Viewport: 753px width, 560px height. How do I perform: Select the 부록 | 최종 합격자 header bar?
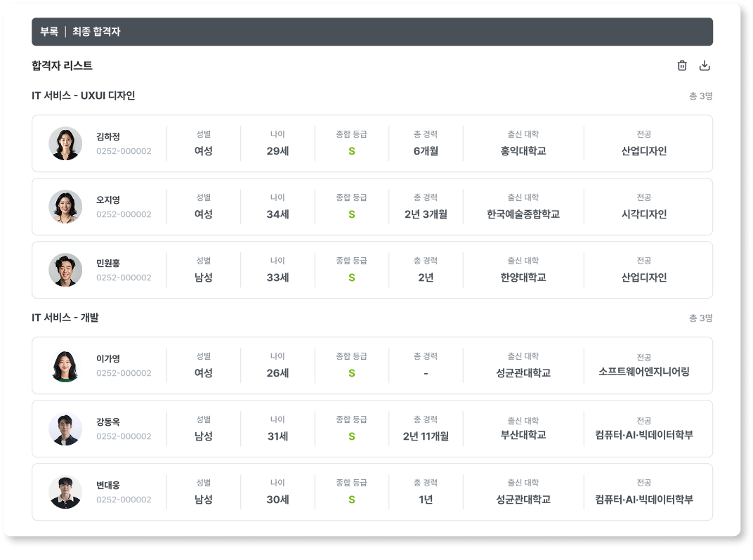tap(372, 32)
